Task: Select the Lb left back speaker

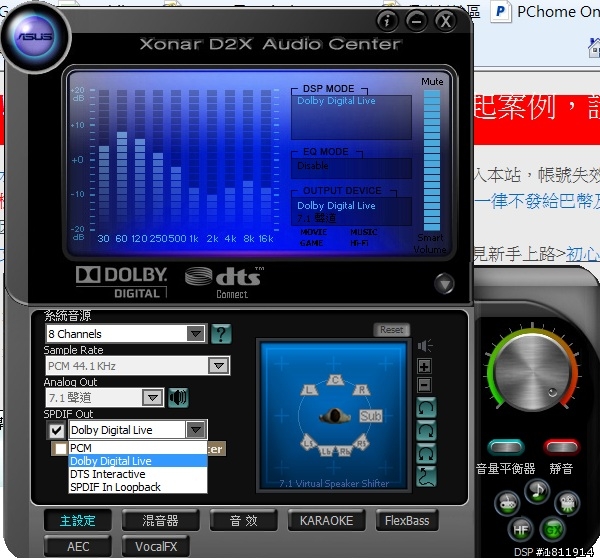Action: click(x=326, y=452)
